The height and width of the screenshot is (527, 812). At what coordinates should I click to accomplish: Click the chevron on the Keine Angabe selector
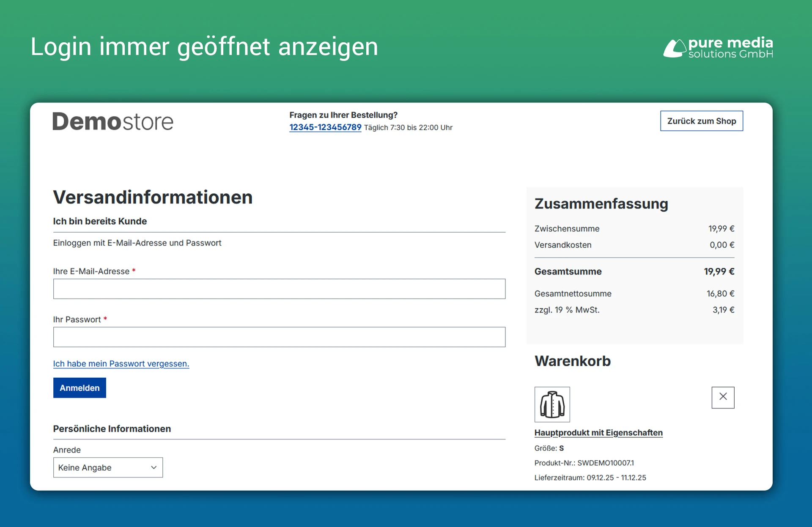153,467
